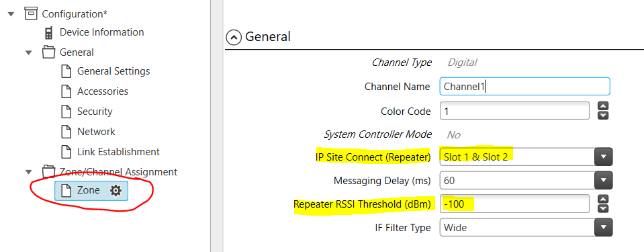Click the Zone/Channel Assignment folder icon
Screen dimensions: 644x252
tap(49, 171)
